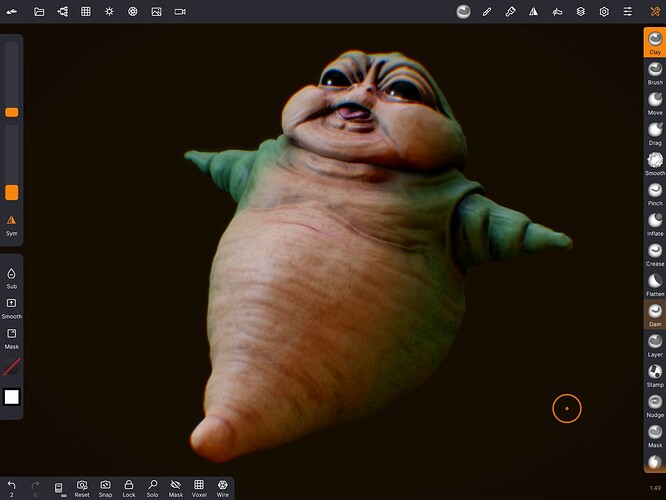Open the Painting color picker menu
Image resolution: width=666 pixels, height=500 pixels.
pos(511,12)
